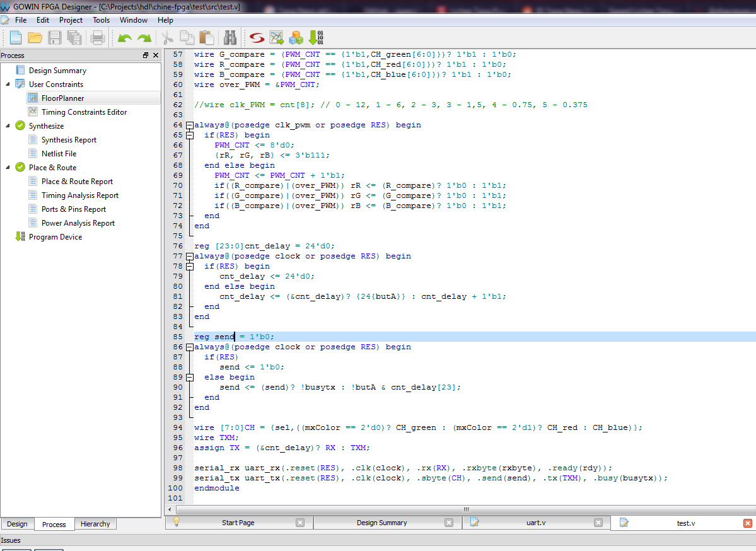Click the undo arrow icon

coord(125,38)
